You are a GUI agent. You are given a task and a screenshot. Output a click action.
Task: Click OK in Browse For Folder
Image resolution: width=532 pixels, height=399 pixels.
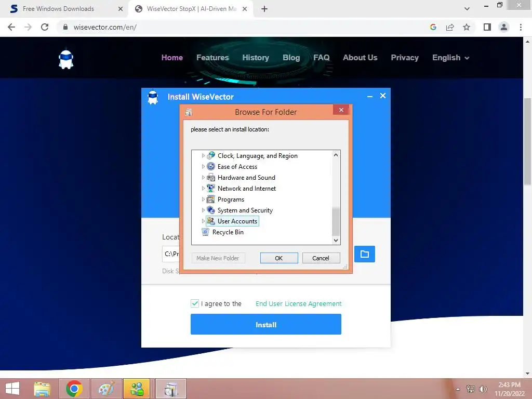click(279, 258)
